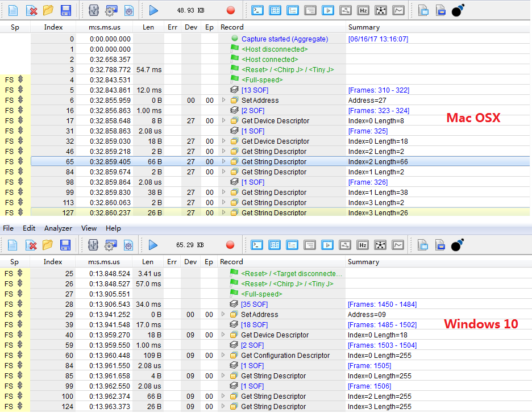
Task: Click the lower toolbar line chart icon
Action: (x=398, y=245)
